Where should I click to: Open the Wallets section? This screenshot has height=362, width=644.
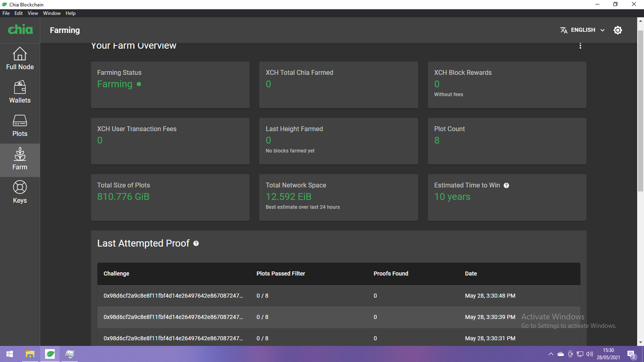click(x=20, y=92)
